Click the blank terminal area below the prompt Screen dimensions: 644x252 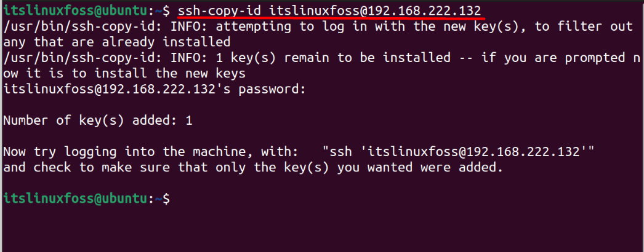pos(322,229)
